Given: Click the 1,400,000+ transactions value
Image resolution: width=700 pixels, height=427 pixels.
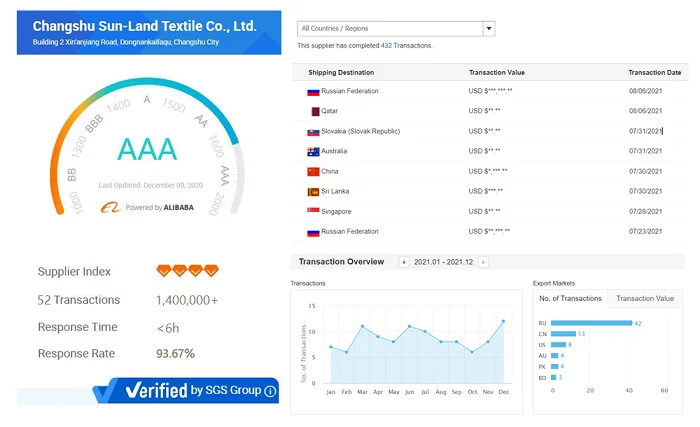Looking at the screenshot, I should pyautogui.click(x=187, y=300).
